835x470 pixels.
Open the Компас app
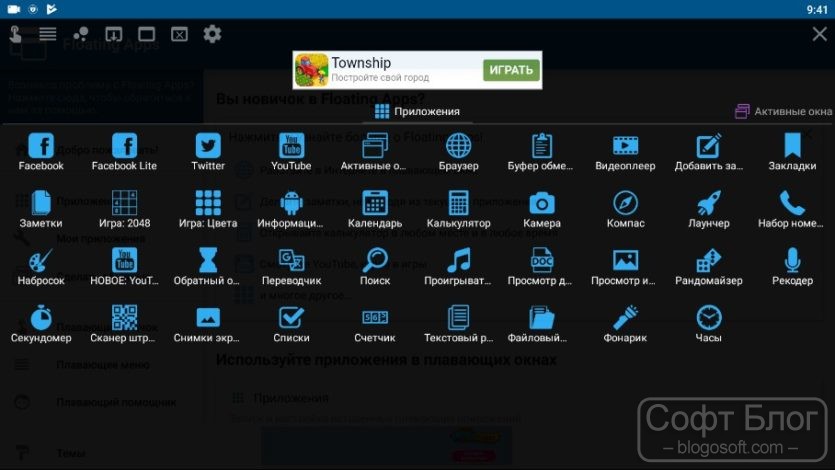625,209
